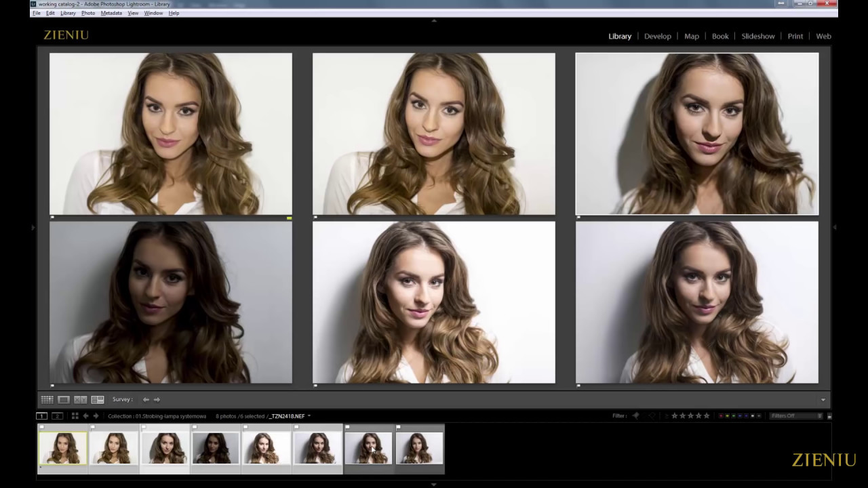
Task: Expand left panel with edge arrow
Action: click(33, 228)
